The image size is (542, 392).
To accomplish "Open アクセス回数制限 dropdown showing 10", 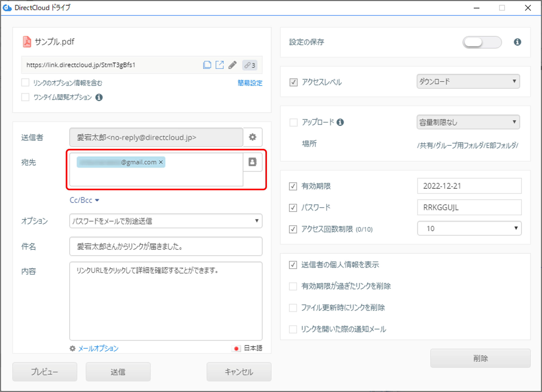I will pyautogui.click(x=469, y=229).
